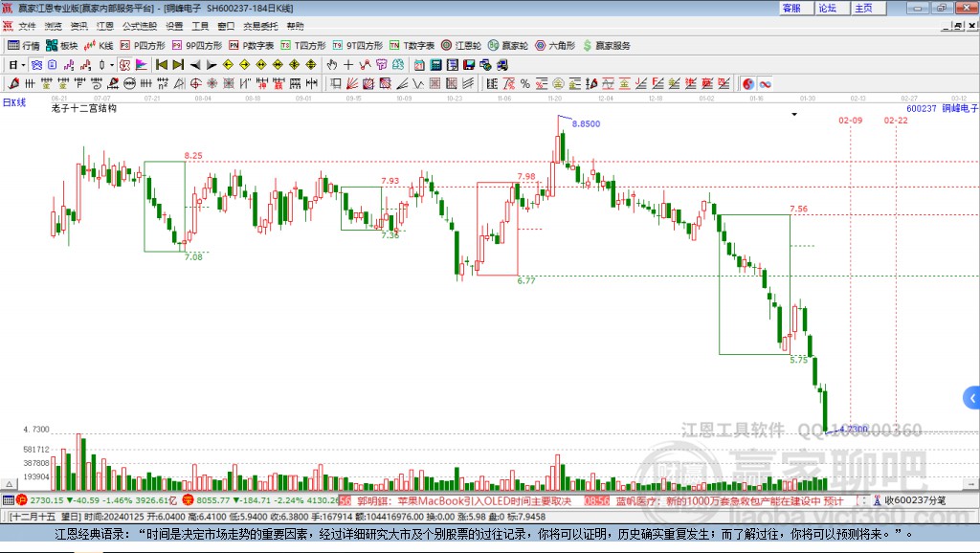980x553 pixels.
Task: Select the percent % line tool
Action: pos(525,84)
